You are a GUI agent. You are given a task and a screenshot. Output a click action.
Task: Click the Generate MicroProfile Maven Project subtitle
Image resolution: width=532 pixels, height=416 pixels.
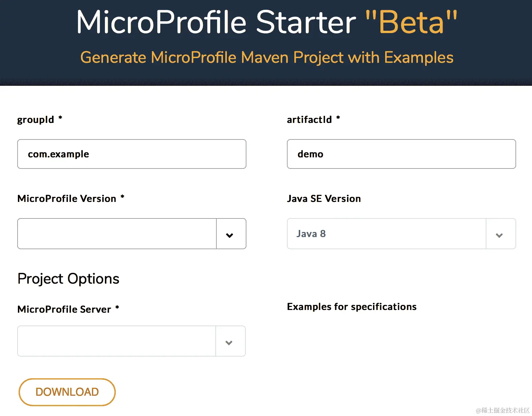[x=267, y=57]
